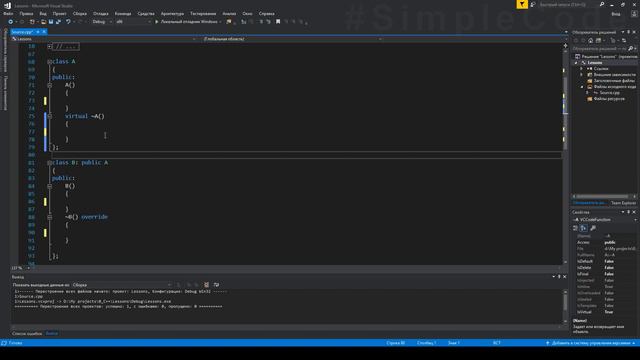Click the Open File folder icon

[x=43, y=22]
